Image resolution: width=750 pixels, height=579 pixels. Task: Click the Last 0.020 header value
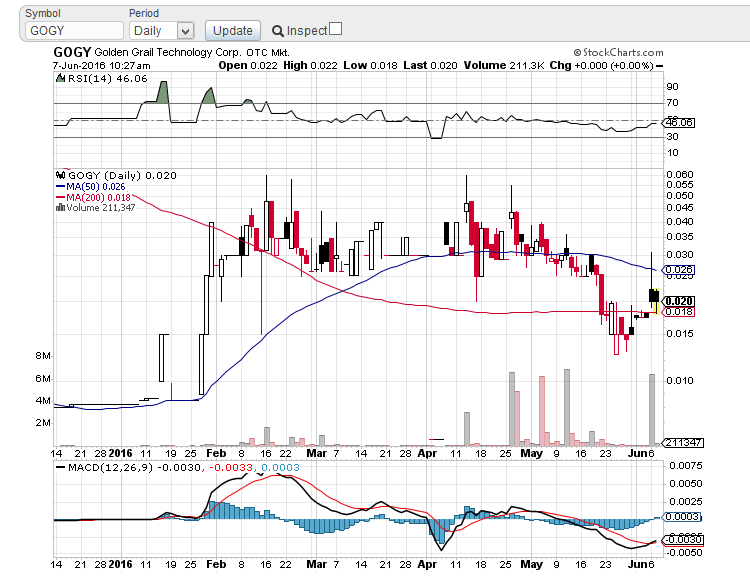point(430,66)
